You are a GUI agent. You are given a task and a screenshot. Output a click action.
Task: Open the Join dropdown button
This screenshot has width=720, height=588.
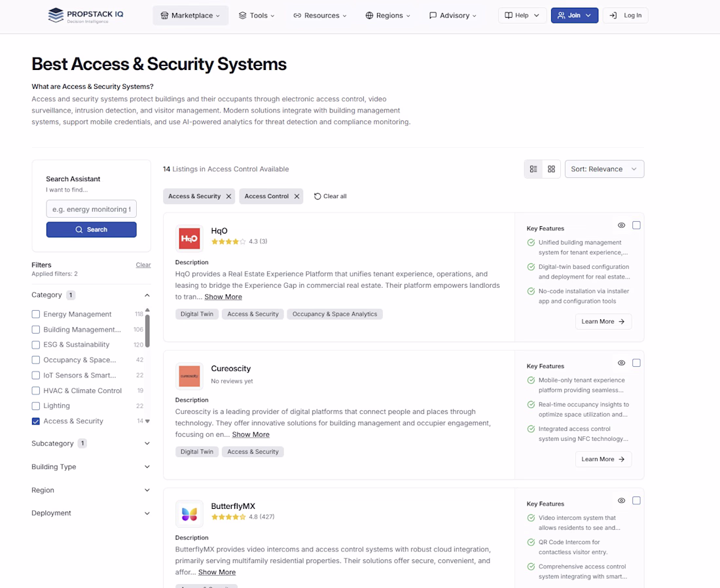tap(575, 15)
